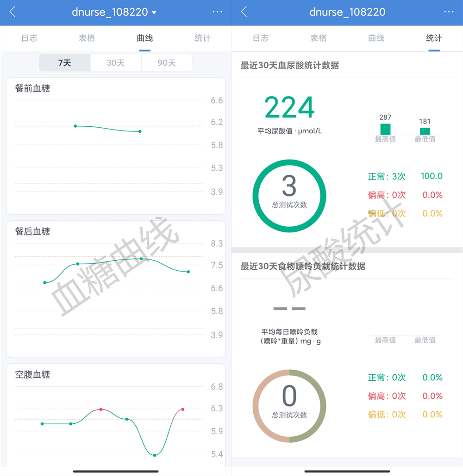
Task: Open the more options menu on the curve screen
Action: (218, 12)
